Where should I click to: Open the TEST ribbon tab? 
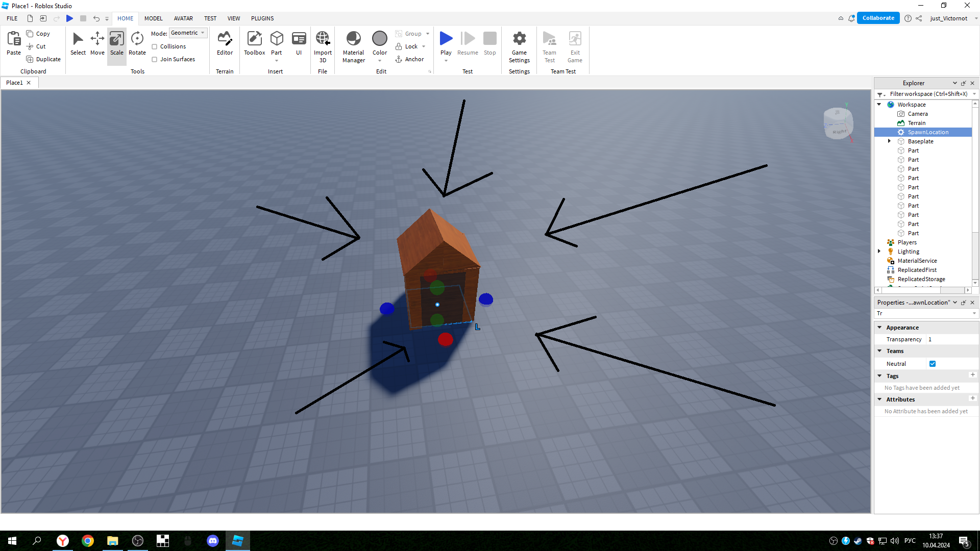(210, 18)
